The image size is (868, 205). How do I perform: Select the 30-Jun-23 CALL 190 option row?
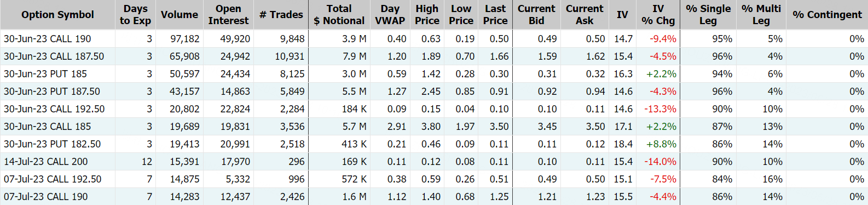tap(434, 38)
